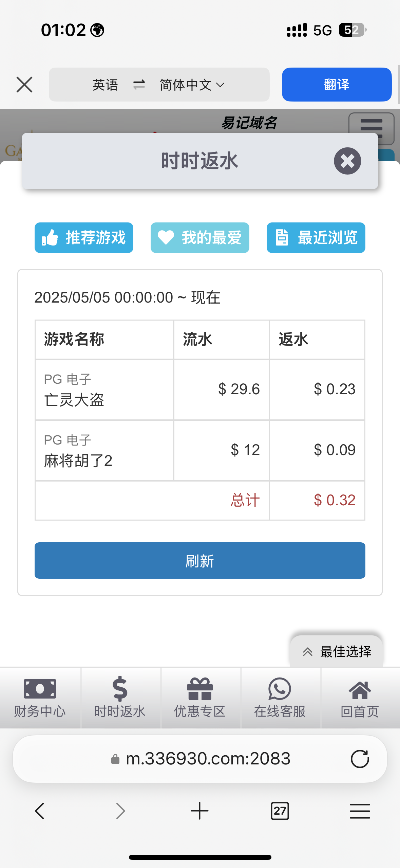Reload page from the address bar icon
This screenshot has height=868, width=400.
(x=360, y=759)
